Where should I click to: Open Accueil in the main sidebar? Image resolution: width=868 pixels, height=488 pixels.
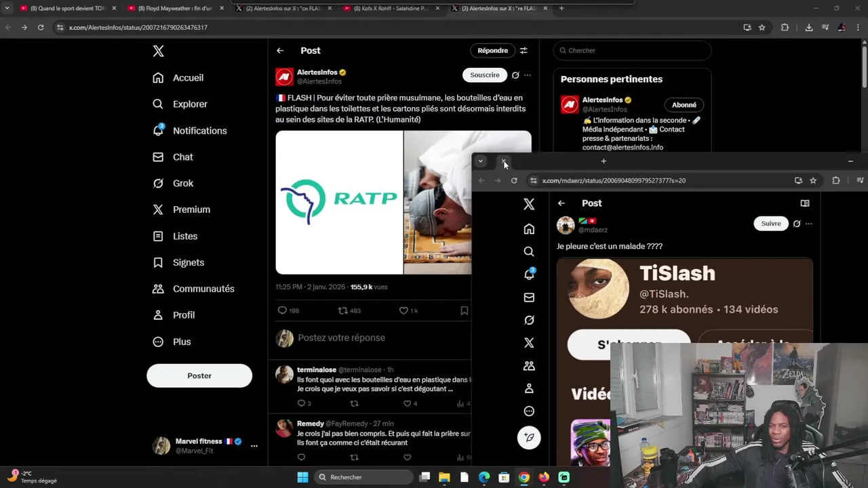coord(178,78)
